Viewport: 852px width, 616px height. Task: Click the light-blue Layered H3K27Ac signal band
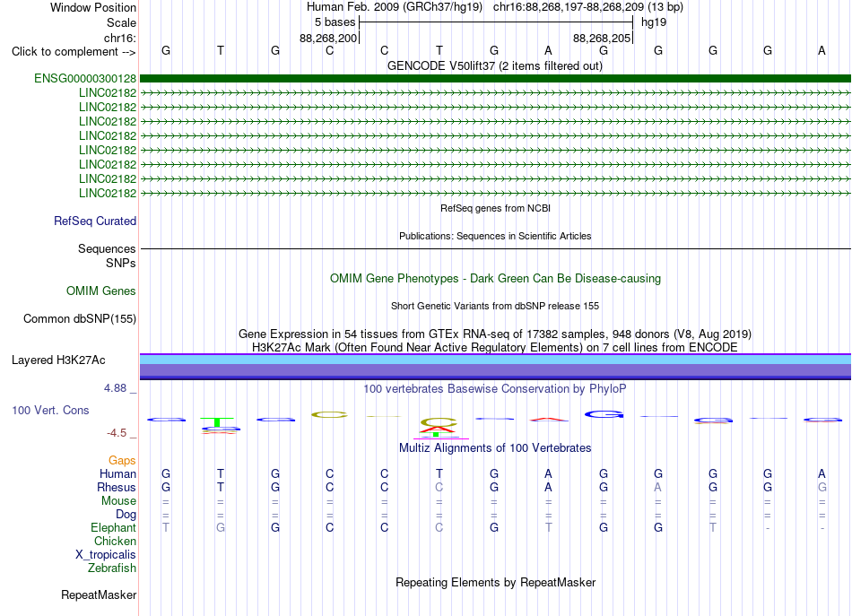495,360
